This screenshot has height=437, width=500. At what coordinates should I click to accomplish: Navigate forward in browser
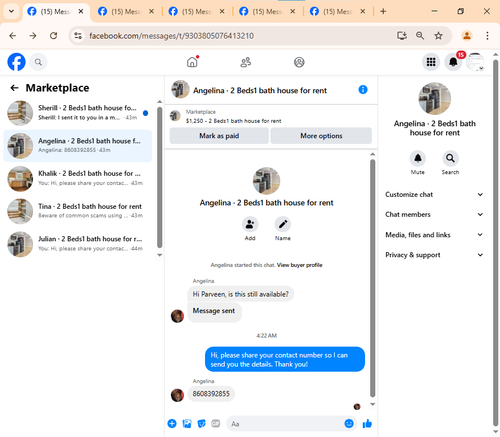click(x=33, y=36)
